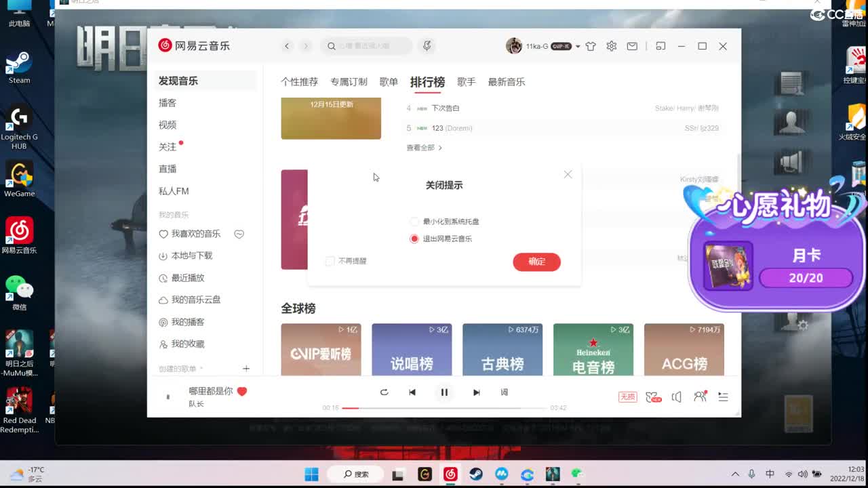868x488 pixels.
Task: Open the 古典榜 chart thumbnail
Action: [x=502, y=349]
